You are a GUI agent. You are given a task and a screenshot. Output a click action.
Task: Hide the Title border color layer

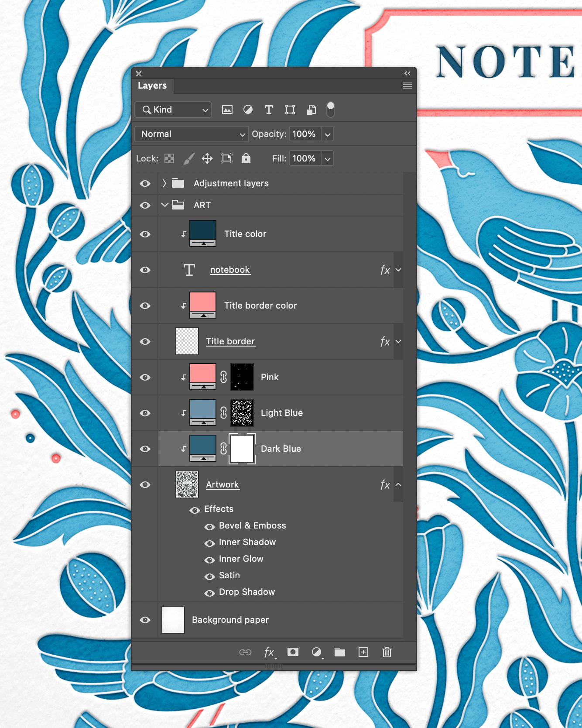tap(145, 306)
